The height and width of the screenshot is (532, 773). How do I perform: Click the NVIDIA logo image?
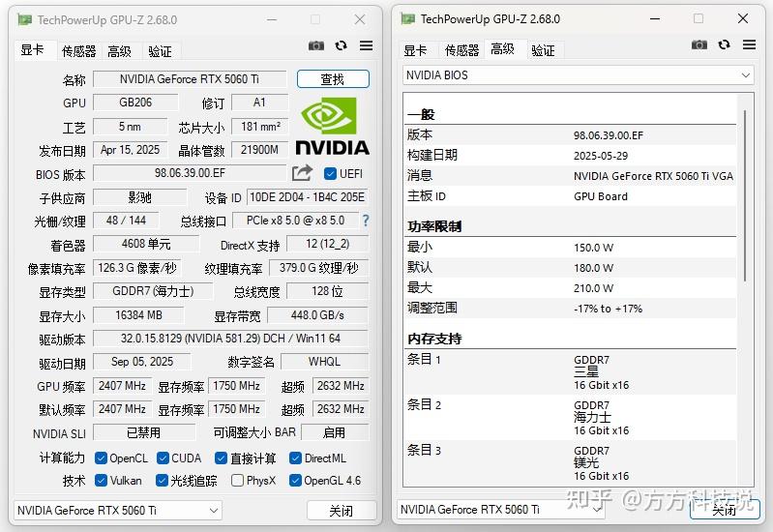click(332, 126)
